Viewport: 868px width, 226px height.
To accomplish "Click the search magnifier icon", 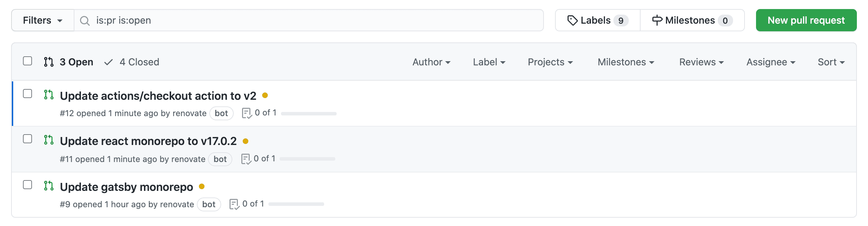I will 85,21.
